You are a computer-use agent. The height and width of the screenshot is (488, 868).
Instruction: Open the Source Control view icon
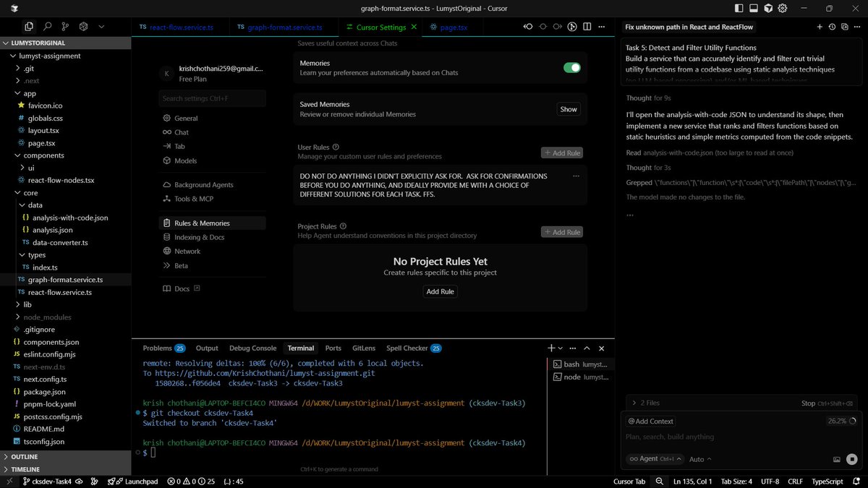[65, 27]
